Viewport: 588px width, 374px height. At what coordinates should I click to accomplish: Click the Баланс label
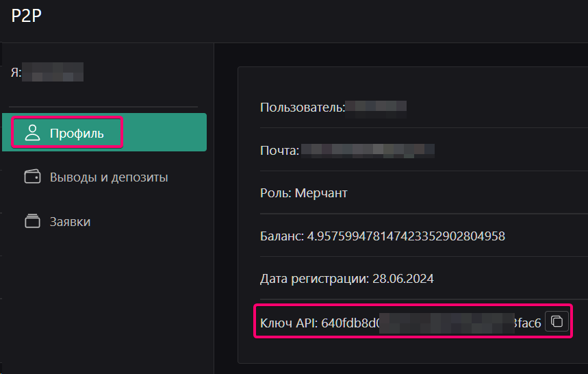[x=281, y=236]
